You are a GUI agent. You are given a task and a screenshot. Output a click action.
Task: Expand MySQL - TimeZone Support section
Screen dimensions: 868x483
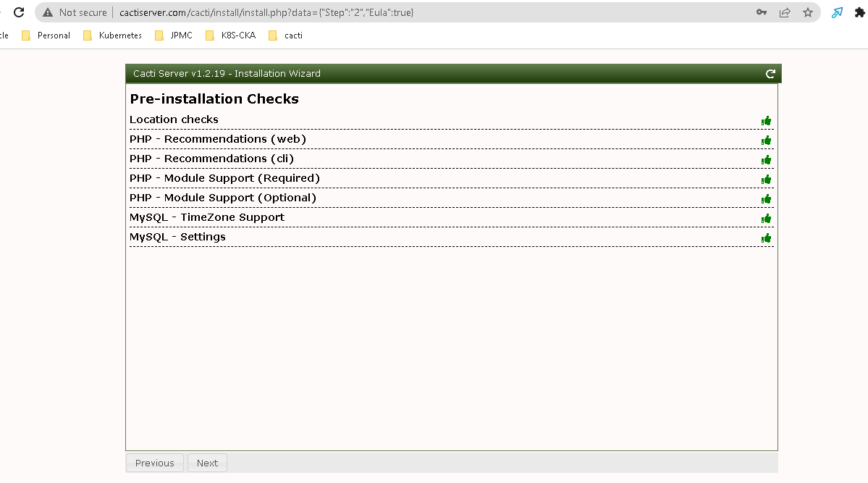(x=451, y=217)
